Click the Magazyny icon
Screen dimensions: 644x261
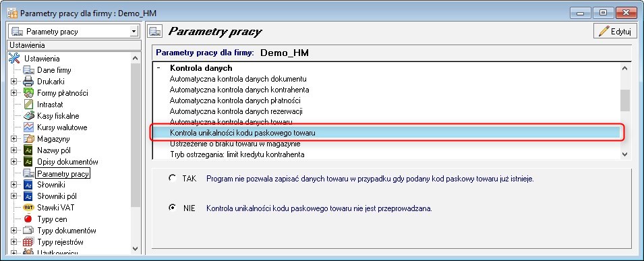29,139
